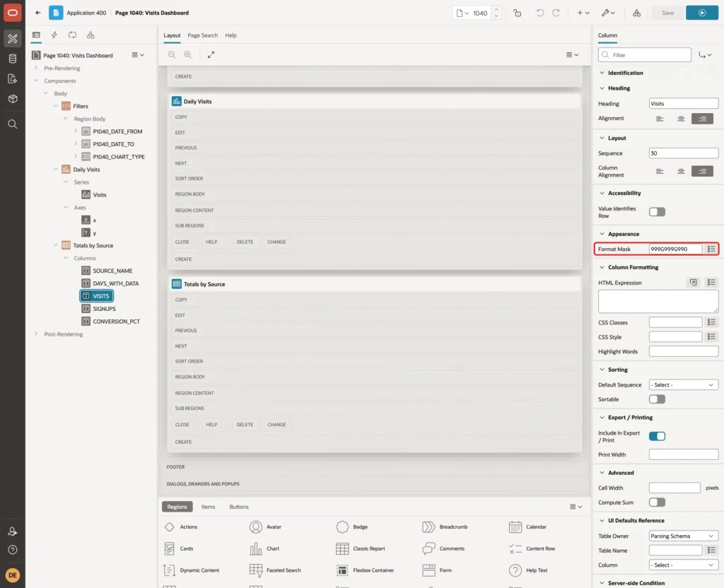Click the search magnifier in left sidebar

[13, 124]
